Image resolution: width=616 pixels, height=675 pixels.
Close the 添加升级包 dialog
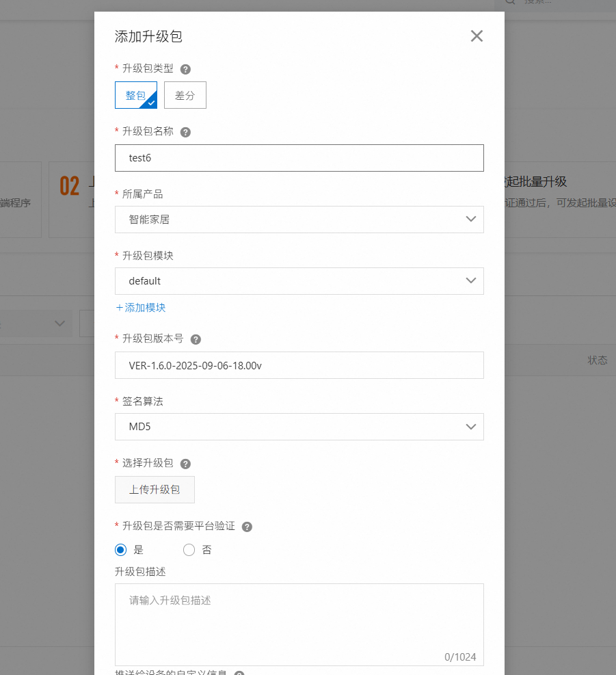click(x=477, y=36)
